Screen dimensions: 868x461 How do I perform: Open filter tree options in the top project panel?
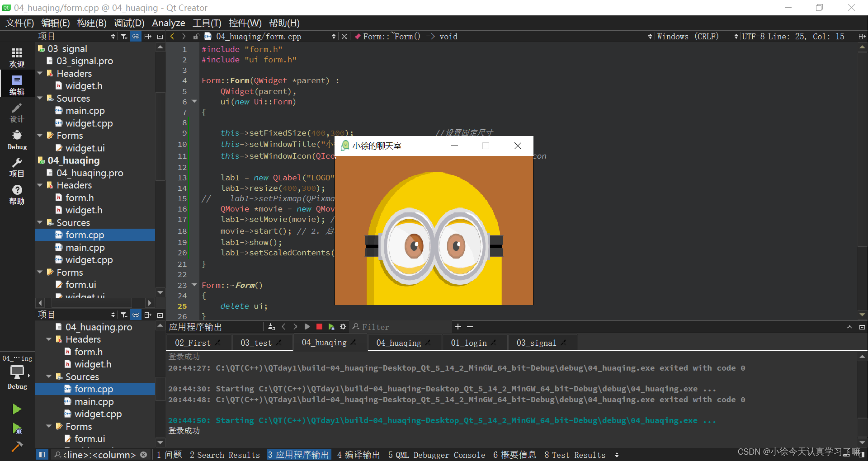click(124, 36)
